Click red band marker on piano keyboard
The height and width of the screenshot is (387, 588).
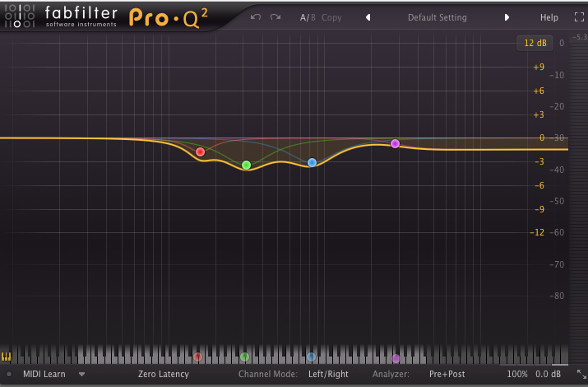point(198,357)
